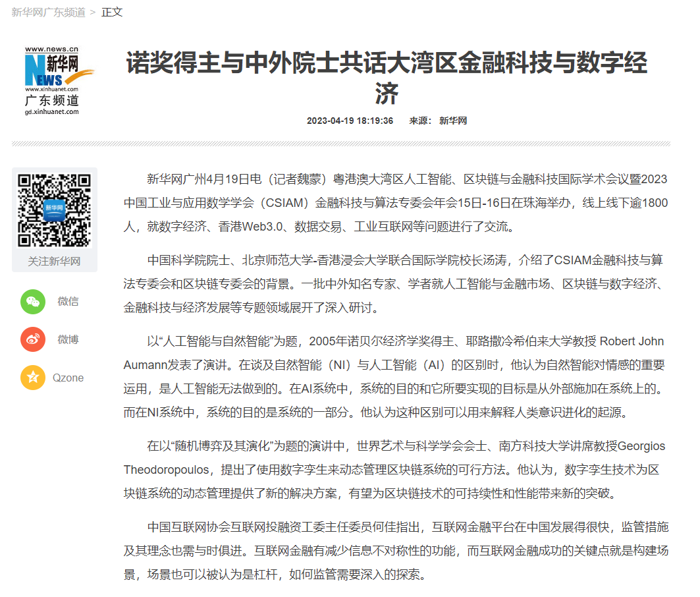Select the 正文 breadcrumb item
The height and width of the screenshot is (597, 700).
[112, 12]
